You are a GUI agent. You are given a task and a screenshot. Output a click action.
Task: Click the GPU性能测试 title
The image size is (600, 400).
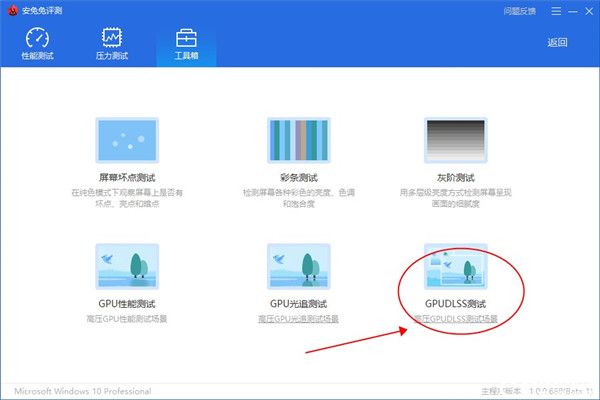(127, 304)
